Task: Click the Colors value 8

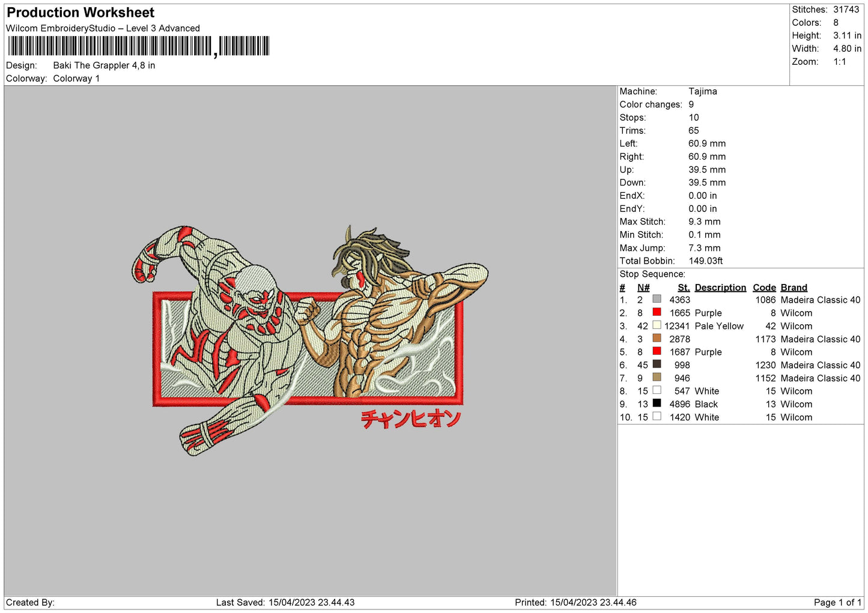Action: [x=836, y=23]
